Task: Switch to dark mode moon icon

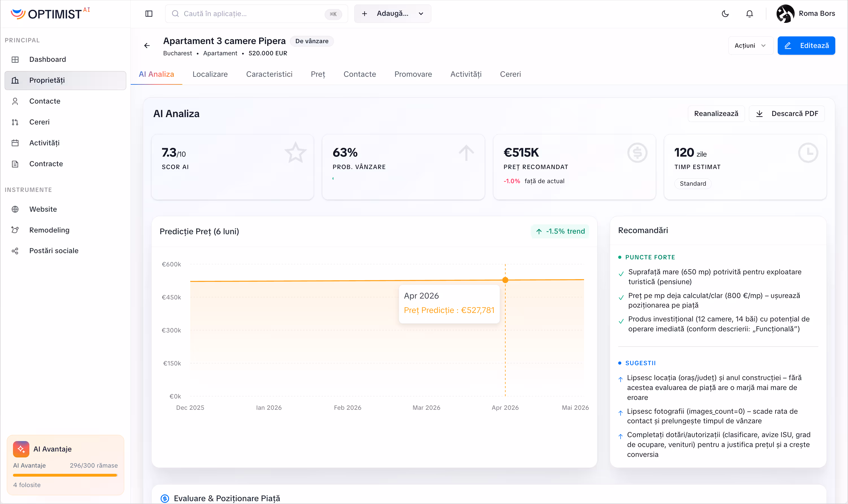Action: 725,14
